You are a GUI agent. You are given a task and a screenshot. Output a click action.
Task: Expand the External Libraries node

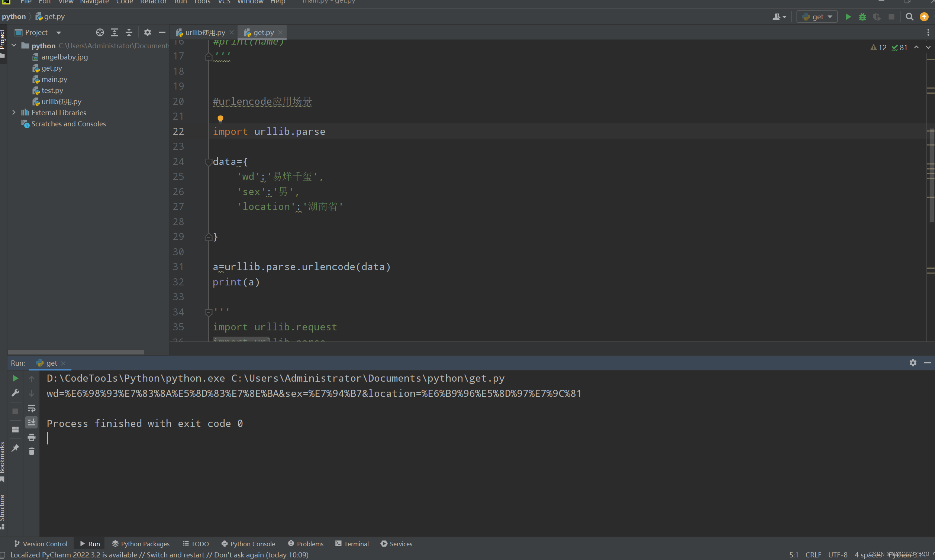pos(14,113)
